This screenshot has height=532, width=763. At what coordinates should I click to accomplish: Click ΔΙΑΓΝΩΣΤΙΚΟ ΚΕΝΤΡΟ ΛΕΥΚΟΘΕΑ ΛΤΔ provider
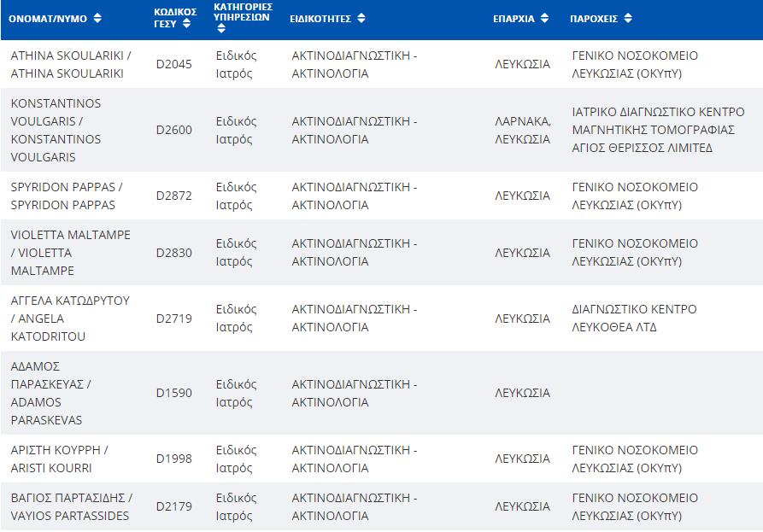point(634,318)
